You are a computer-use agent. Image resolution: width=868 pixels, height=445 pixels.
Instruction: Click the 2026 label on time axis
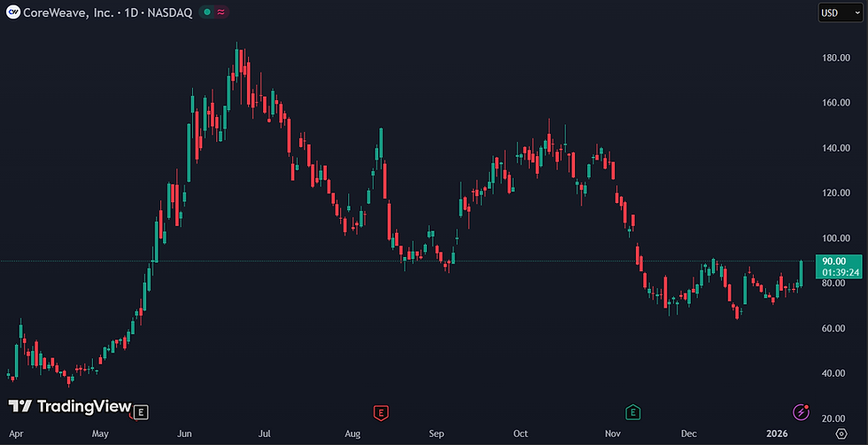pyautogui.click(x=779, y=433)
